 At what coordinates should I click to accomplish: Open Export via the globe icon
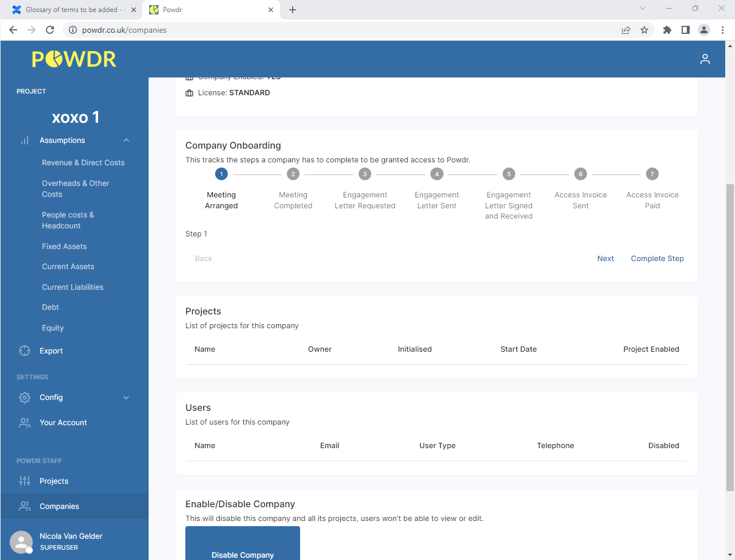point(25,351)
